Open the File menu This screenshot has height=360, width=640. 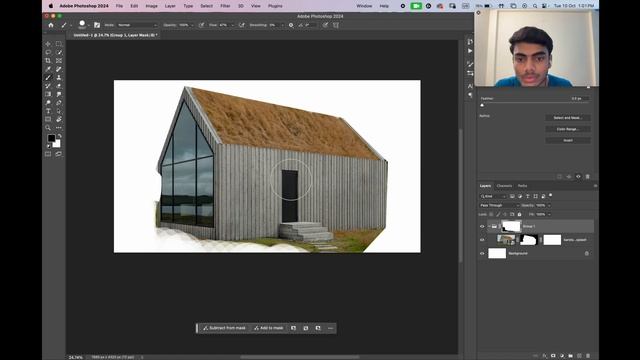coord(119,6)
